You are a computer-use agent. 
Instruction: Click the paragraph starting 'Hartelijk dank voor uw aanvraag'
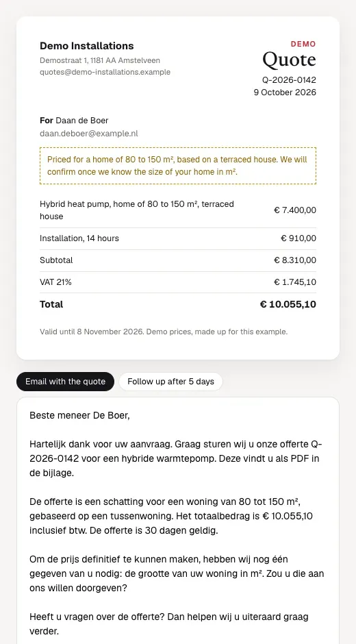click(176, 459)
